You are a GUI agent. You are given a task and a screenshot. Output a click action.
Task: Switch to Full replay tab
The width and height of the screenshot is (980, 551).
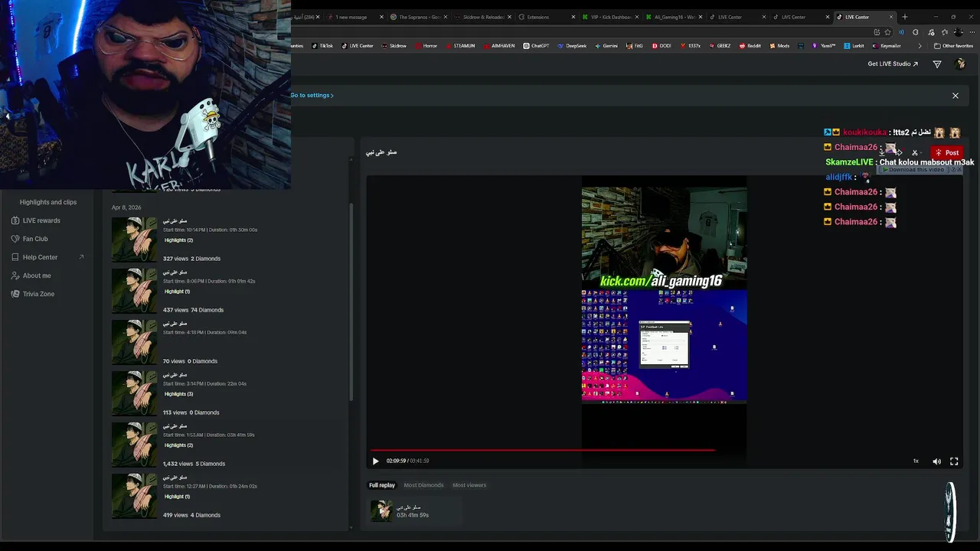[382, 485]
